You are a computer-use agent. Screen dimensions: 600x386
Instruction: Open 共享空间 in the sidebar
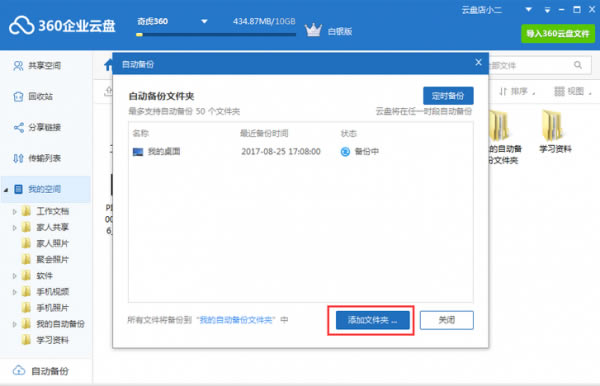44,66
